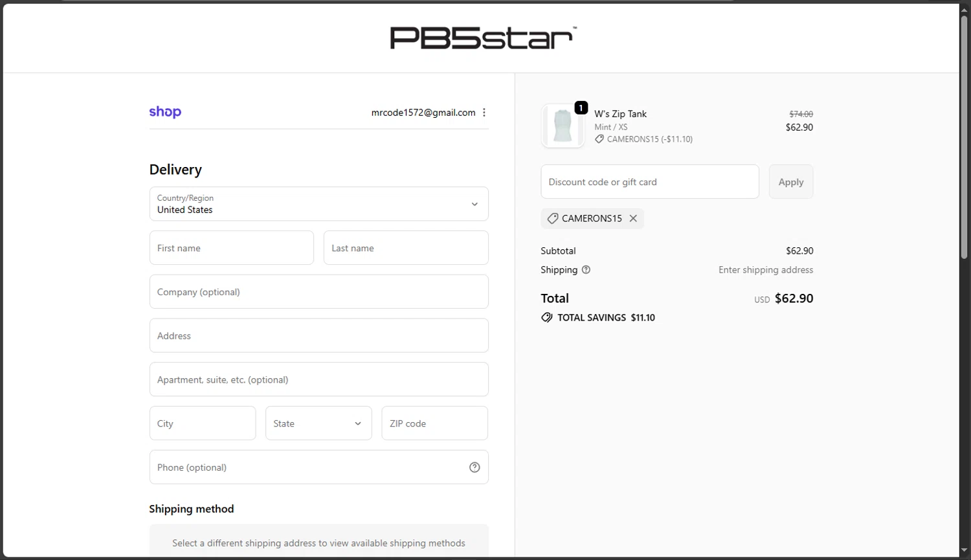The image size is (971, 560).
Task: Click the discount tag icon under Mint / XS
Action: coord(599,139)
